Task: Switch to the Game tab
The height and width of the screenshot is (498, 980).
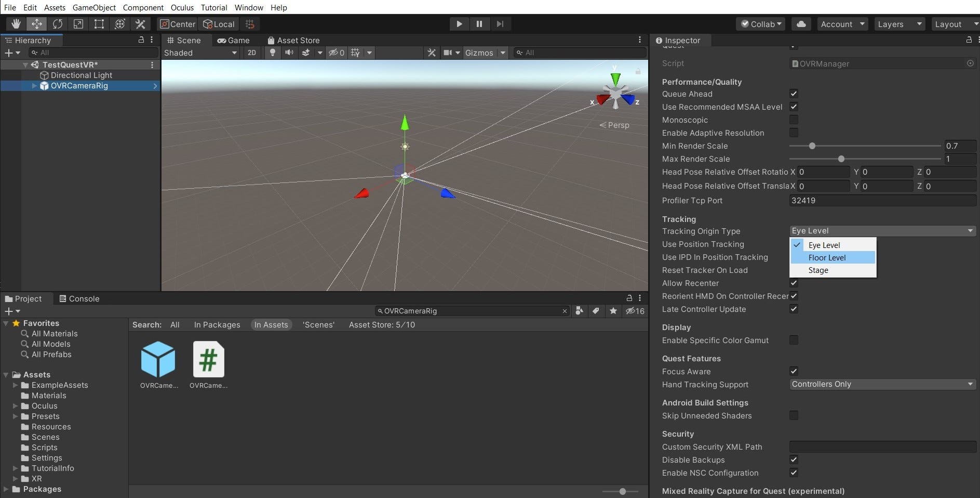Action: (233, 40)
